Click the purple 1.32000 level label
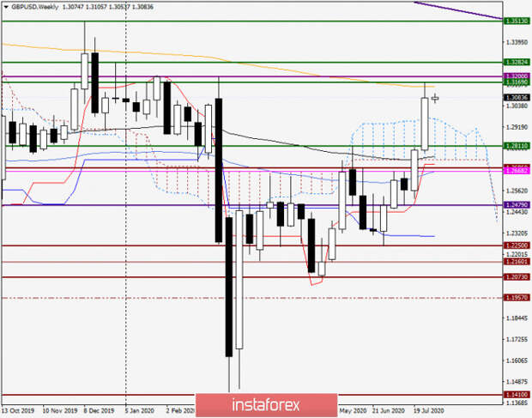This screenshot has width=532, height=418. pyautogui.click(x=517, y=76)
